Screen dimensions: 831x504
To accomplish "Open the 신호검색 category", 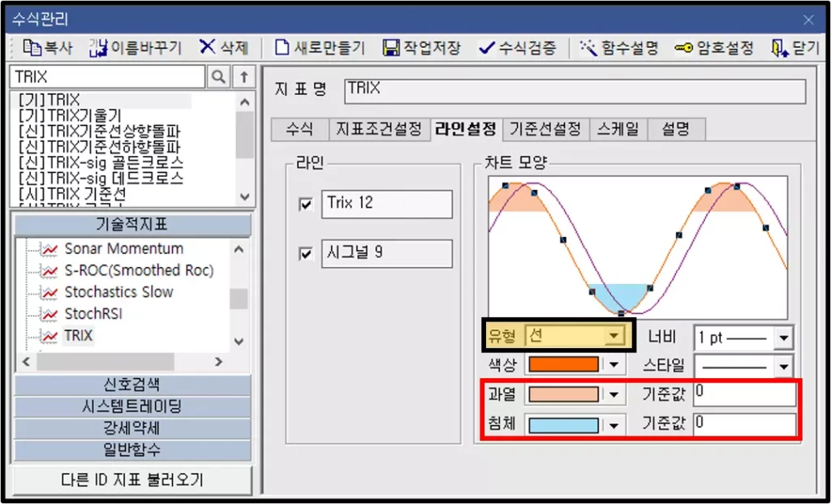I will (132, 385).
